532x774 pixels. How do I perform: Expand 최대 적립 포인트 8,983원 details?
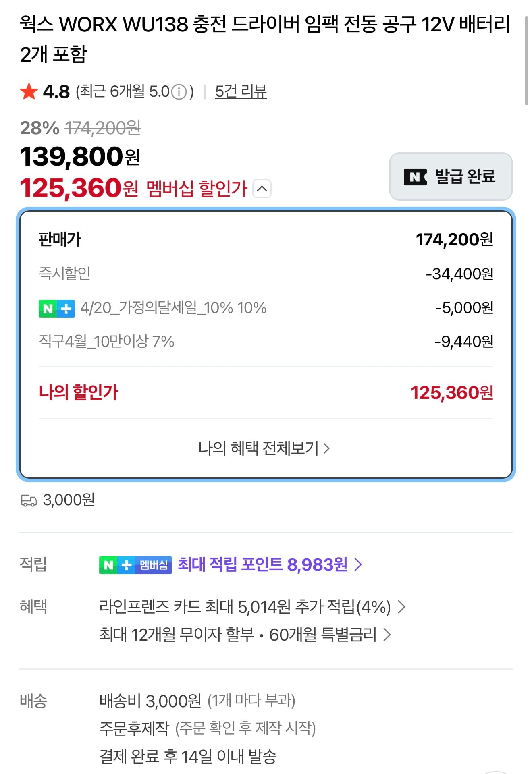[270, 564]
